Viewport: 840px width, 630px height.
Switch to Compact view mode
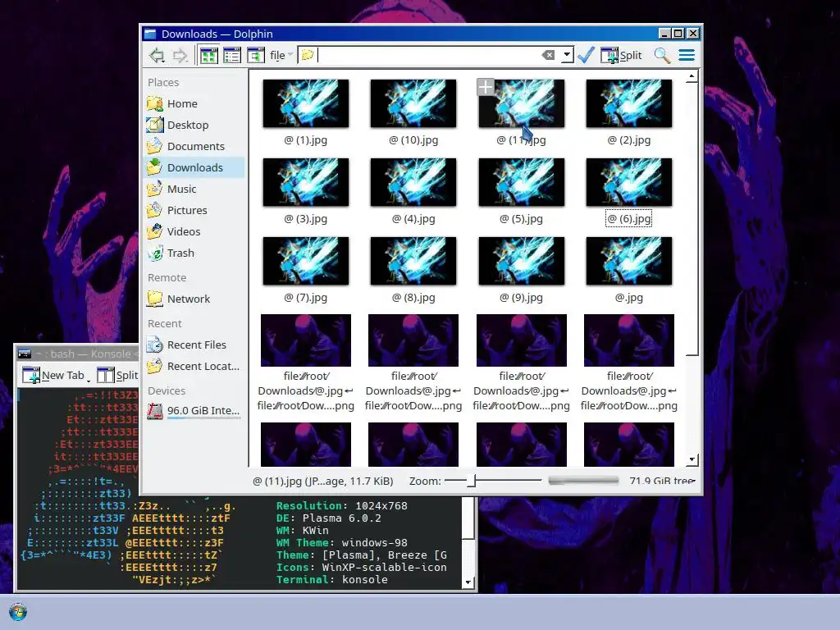pos(232,55)
